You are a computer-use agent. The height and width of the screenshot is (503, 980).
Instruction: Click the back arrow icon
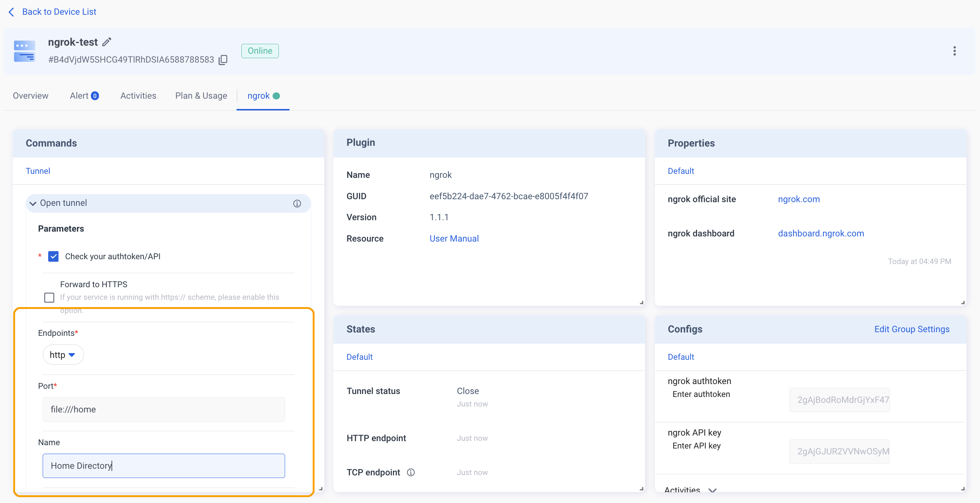(x=11, y=12)
